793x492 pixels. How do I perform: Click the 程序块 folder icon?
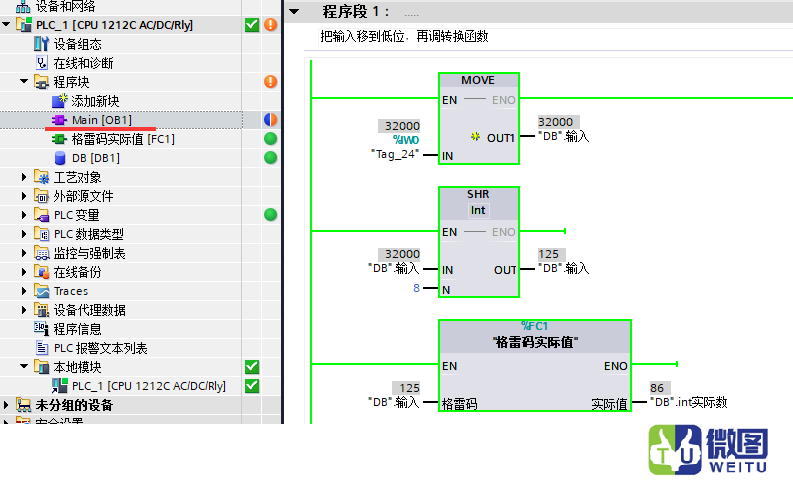point(41,81)
